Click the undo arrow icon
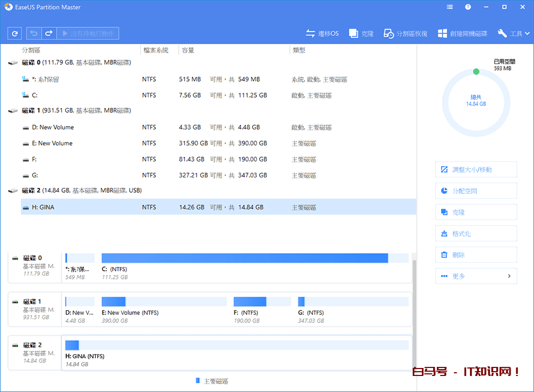 point(34,34)
